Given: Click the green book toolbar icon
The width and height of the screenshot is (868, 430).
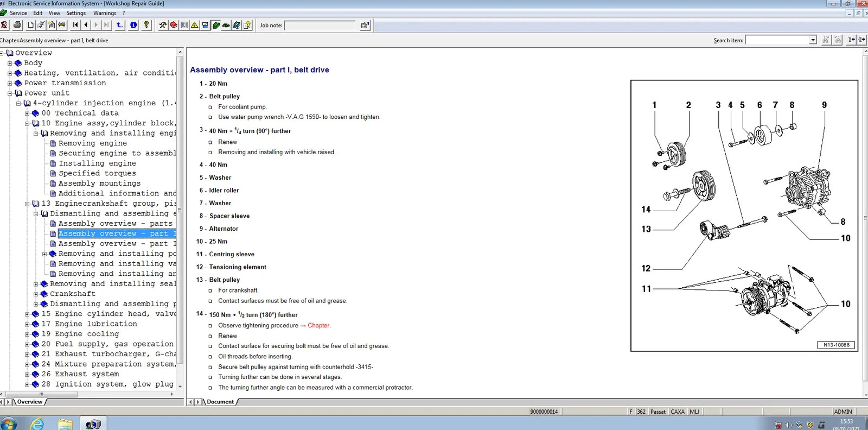Looking at the screenshot, I should tap(216, 25).
